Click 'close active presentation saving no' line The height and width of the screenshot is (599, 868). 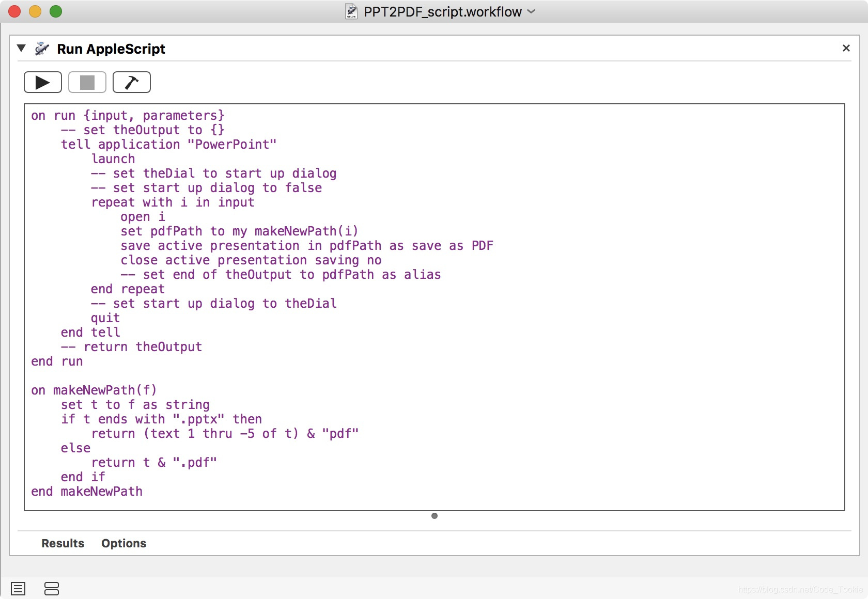click(251, 260)
